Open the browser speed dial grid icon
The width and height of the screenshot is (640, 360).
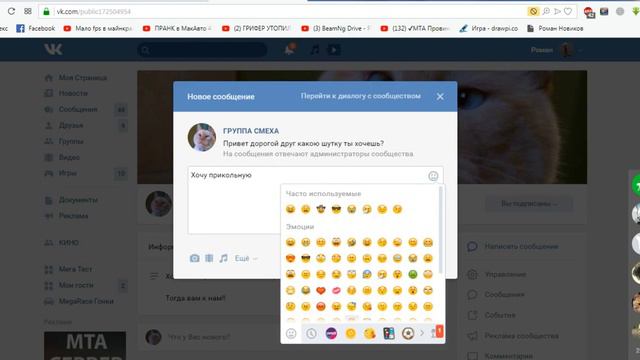(28, 11)
